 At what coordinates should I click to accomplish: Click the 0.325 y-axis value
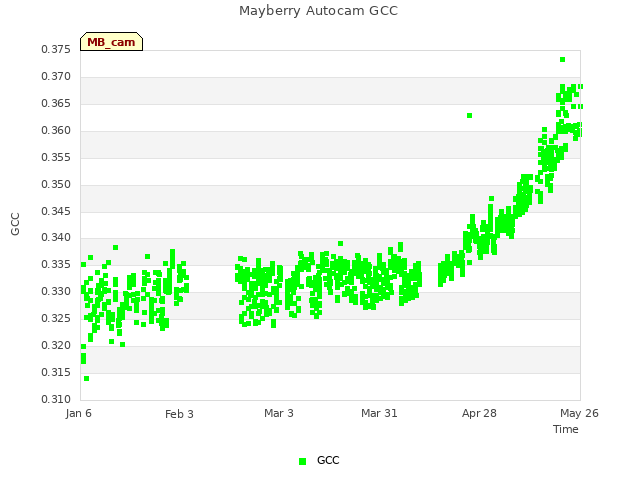[x=56, y=318]
